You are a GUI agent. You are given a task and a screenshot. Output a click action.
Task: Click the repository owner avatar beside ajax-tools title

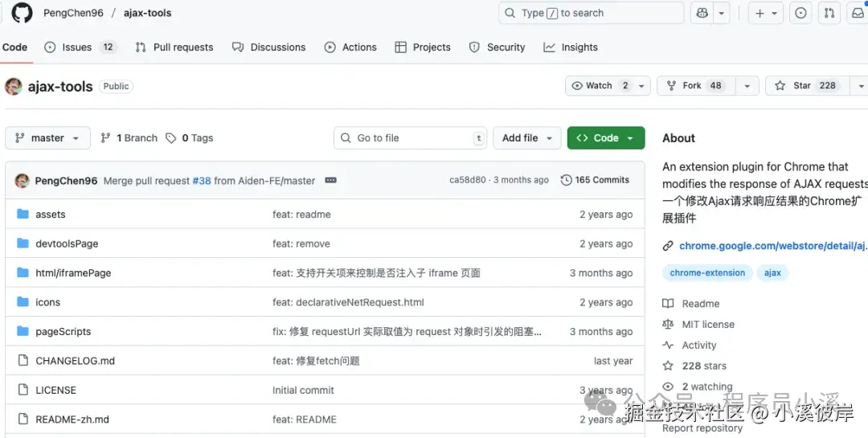[14, 86]
